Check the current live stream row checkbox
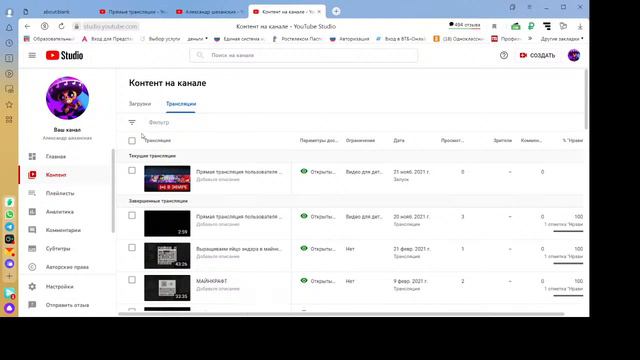 click(x=132, y=171)
